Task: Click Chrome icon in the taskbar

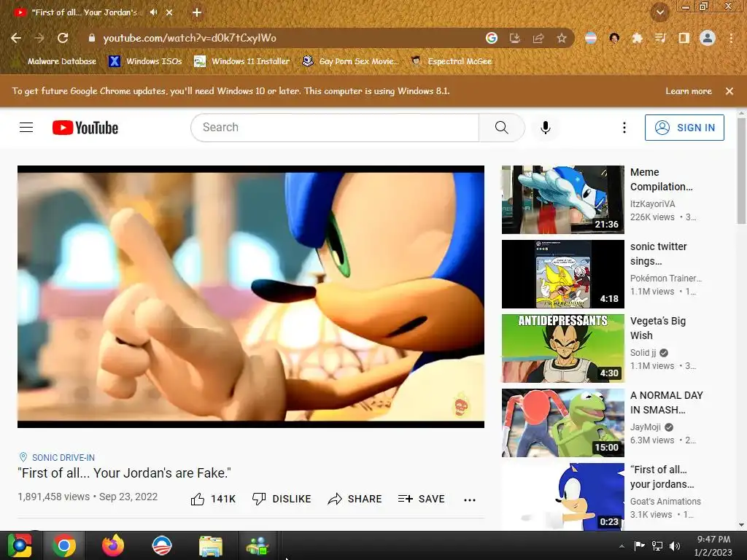Action: click(64, 545)
